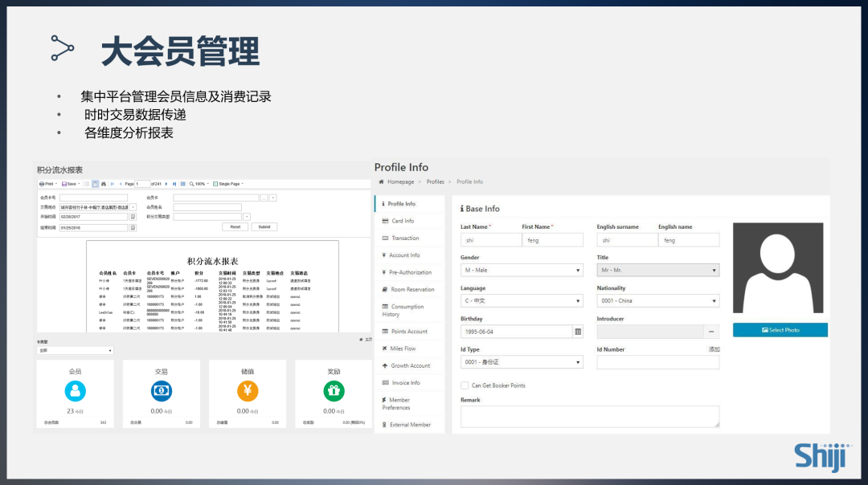Open the Id Type dropdown 0001 - 身份证
868x485 pixels.
pyautogui.click(x=522, y=362)
